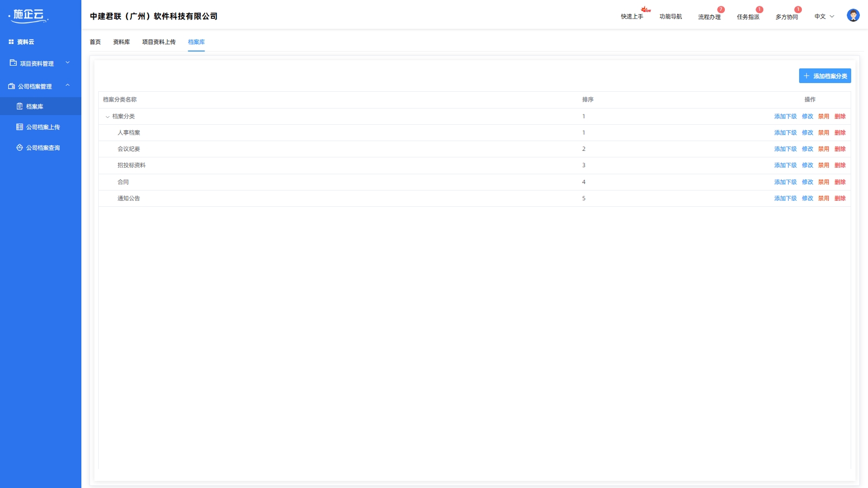This screenshot has width=868, height=488.
Task: Click 修改 for 通知公告 row
Action: tap(808, 198)
